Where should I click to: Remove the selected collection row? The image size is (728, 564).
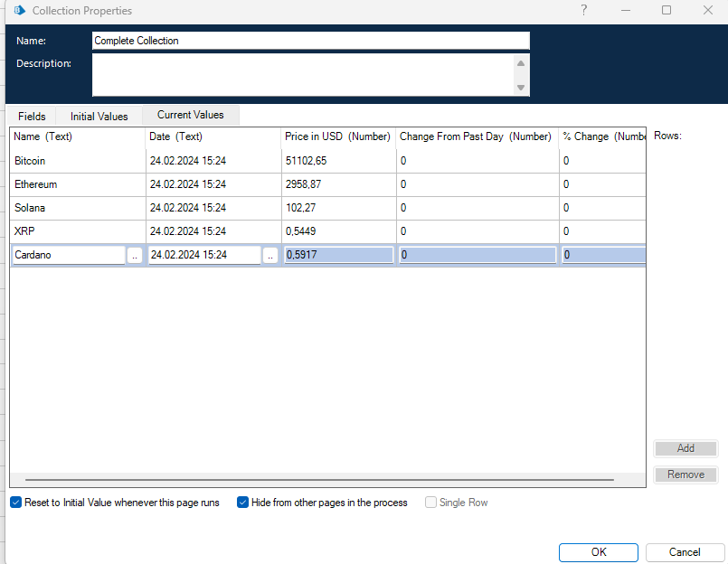tap(685, 475)
